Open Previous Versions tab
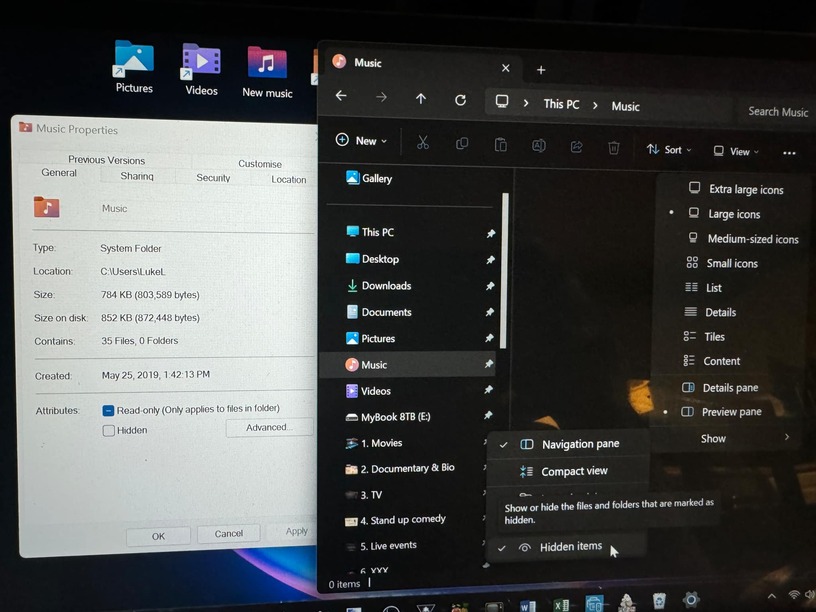The width and height of the screenshot is (816, 612). 106,160
